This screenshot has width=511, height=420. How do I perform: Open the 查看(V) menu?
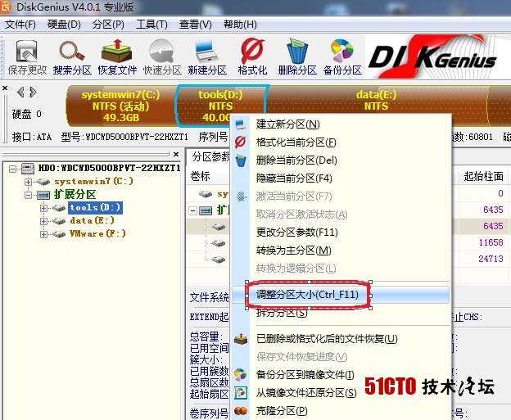pyautogui.click(x=195, y=25)
